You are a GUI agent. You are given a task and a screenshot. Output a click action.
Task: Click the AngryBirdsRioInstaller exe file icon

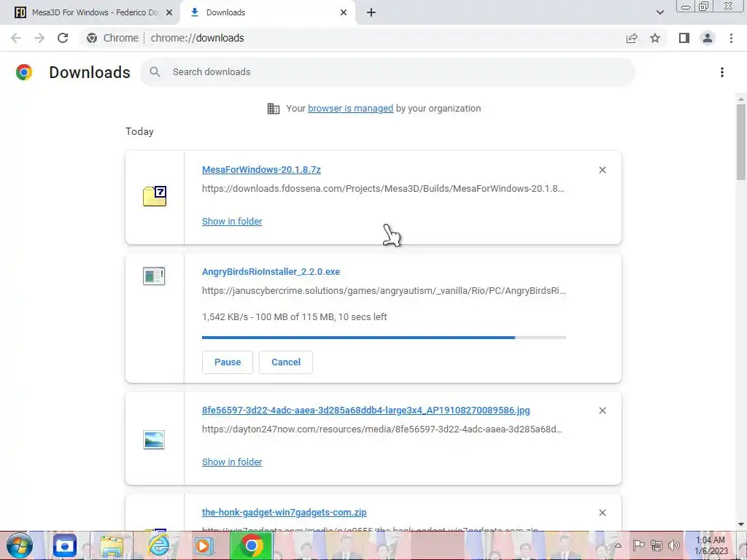tap(154, 276)
